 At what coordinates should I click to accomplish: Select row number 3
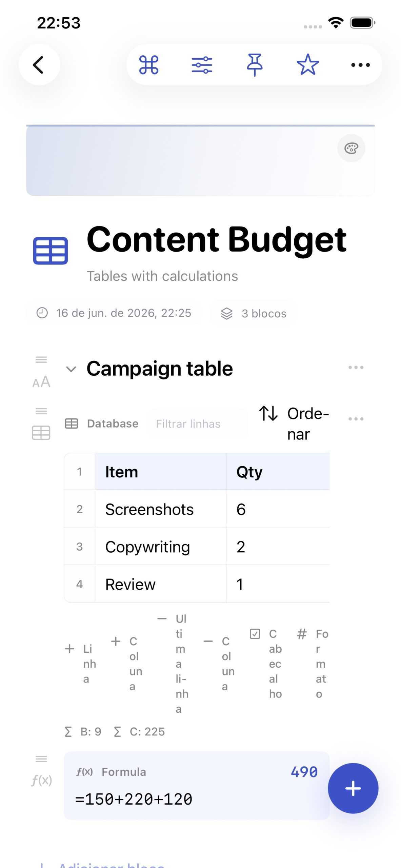(x=80, y=547)
